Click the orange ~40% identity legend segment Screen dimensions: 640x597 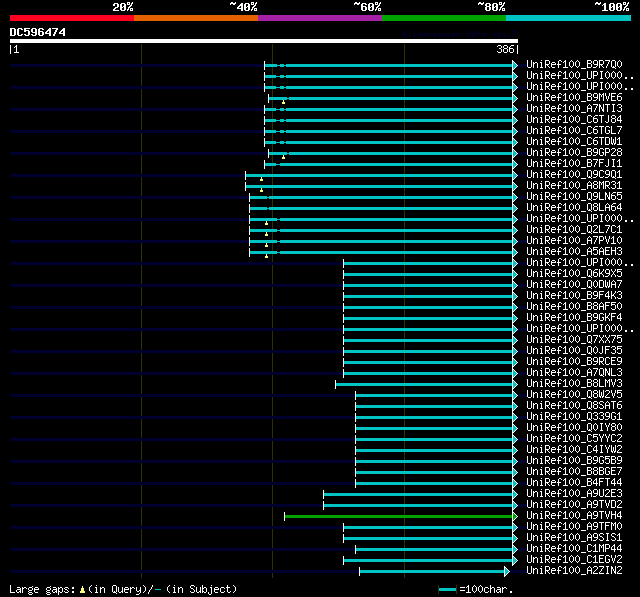click(x=196, y=18)
